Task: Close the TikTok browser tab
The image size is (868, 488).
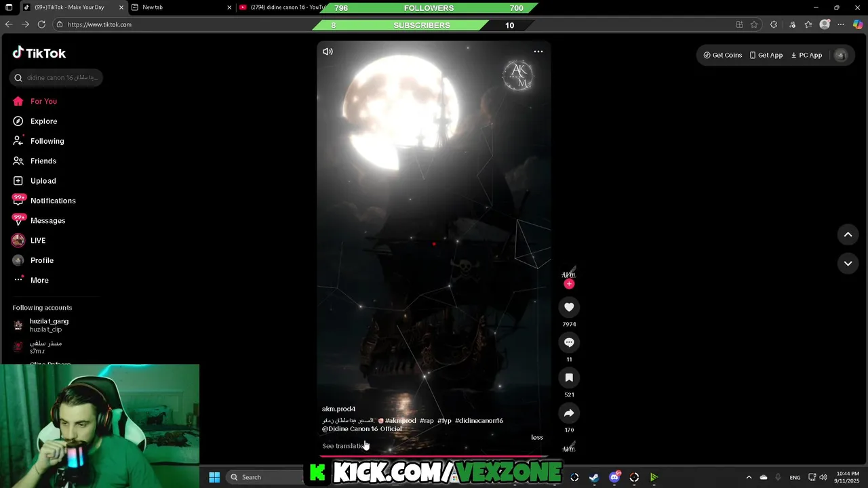Action: click(x=121, y=7)
